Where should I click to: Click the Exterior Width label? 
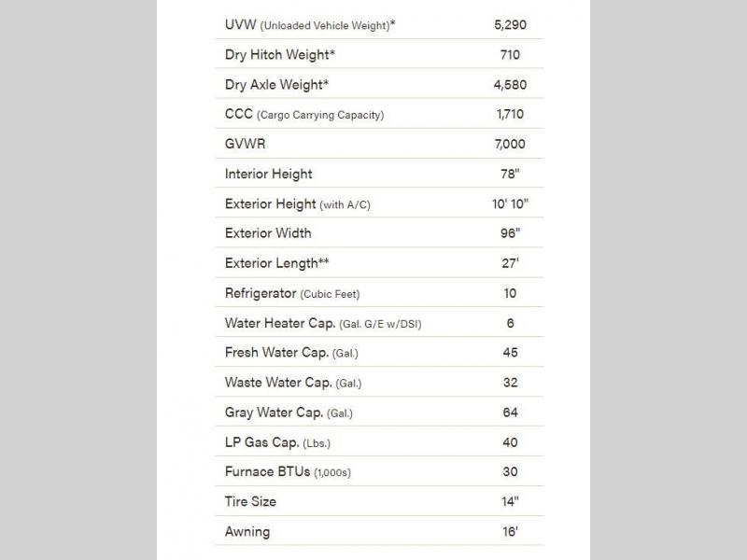point(268,233)
